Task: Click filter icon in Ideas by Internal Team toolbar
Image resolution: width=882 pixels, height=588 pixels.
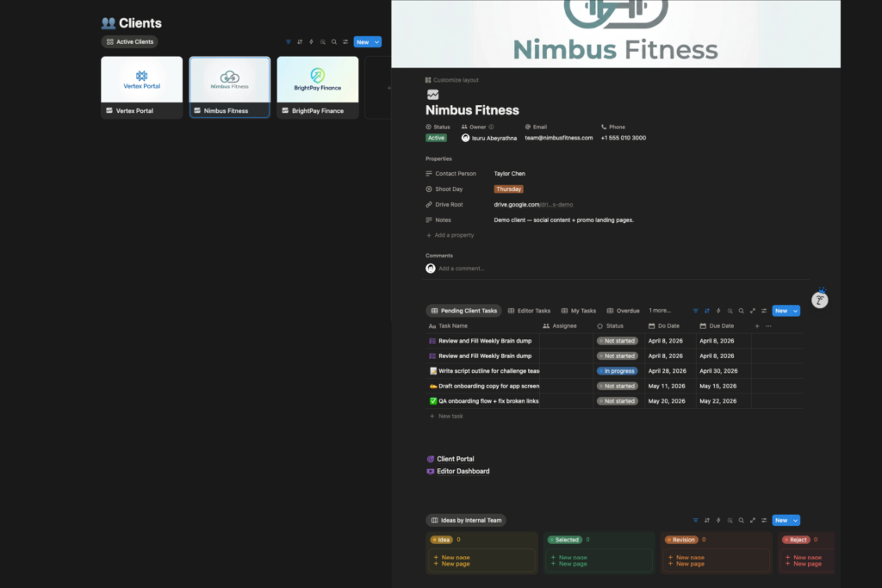Action: tap(696, 521)
